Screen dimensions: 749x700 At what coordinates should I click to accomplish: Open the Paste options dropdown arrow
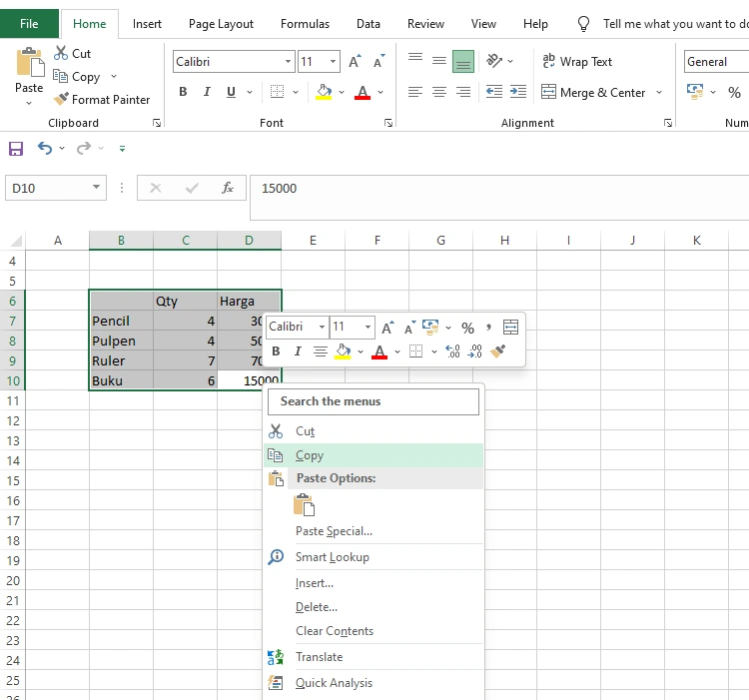[x=29, y=103]
